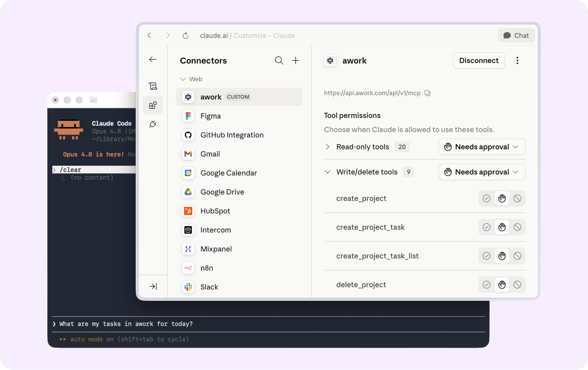The width and height of the screenshot is (588, 370).
Task: Open the Intercom connector
Action: click(x=239, y=230)
